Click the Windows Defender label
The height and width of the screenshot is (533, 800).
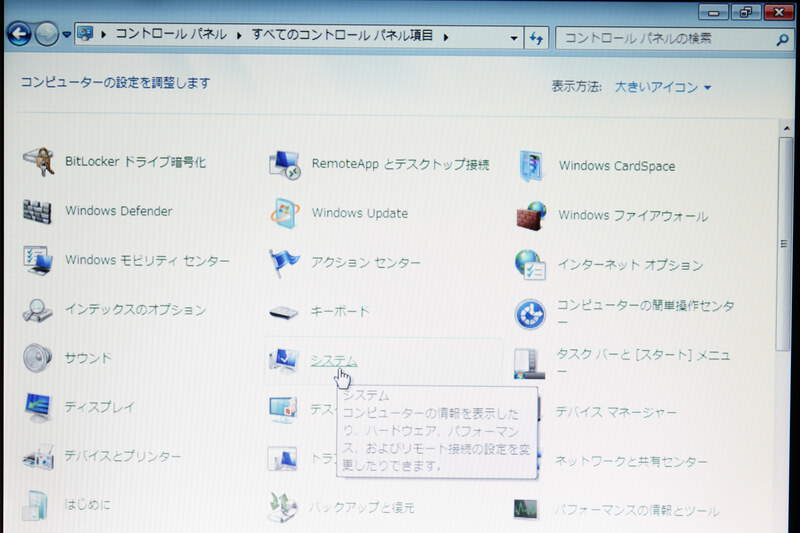tap(119, 211)
